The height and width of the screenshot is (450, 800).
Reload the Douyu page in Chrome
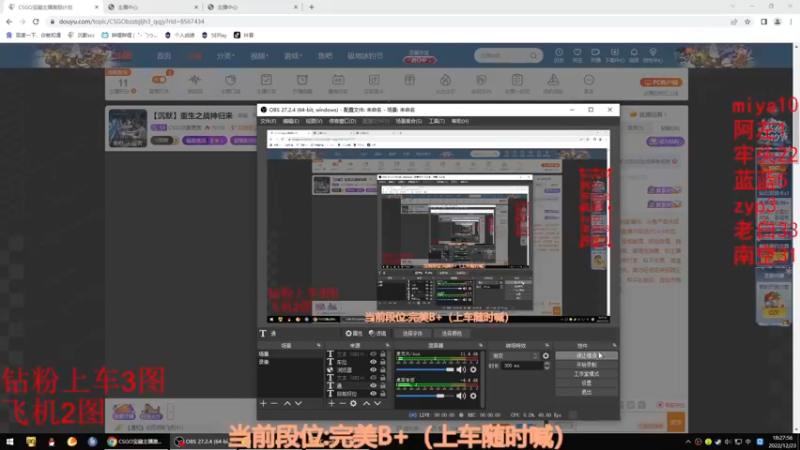36,21
